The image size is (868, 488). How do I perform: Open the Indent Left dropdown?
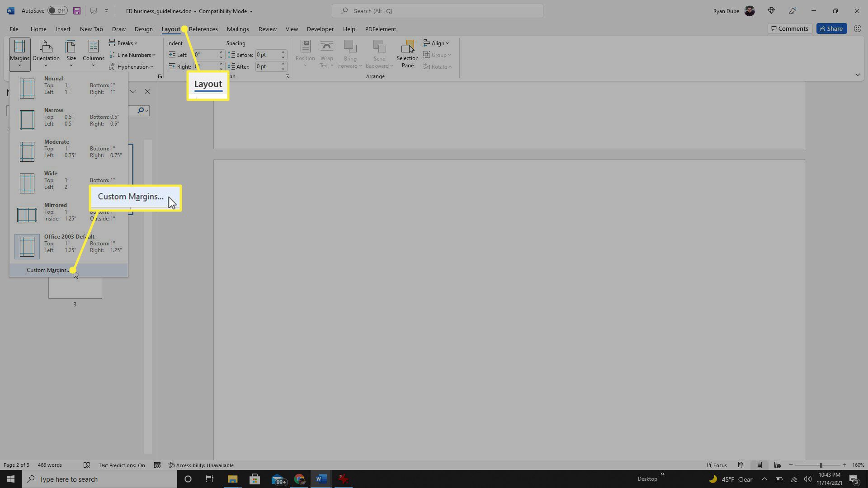tap(221, 55)
